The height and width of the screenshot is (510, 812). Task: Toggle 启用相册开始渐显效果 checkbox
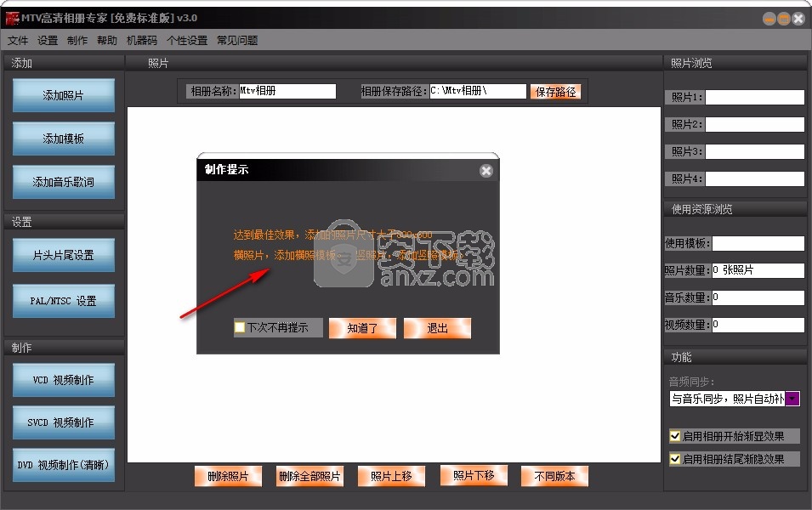pos(675,437)
